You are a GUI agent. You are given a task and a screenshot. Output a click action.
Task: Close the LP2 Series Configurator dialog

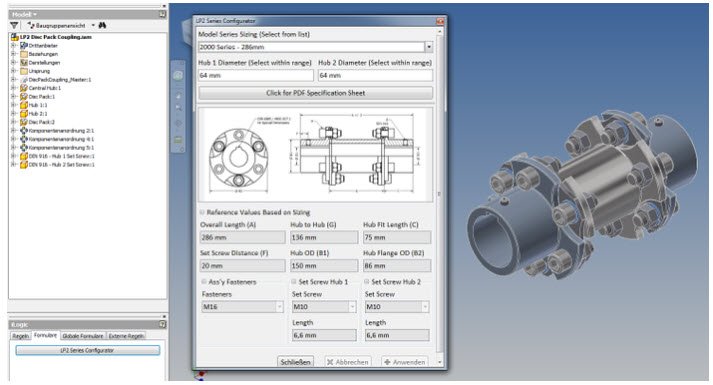coord(440,21)
